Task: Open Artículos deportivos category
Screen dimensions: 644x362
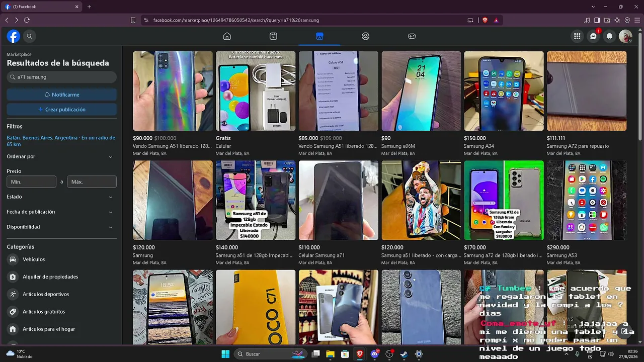Action: click(61, 294)
